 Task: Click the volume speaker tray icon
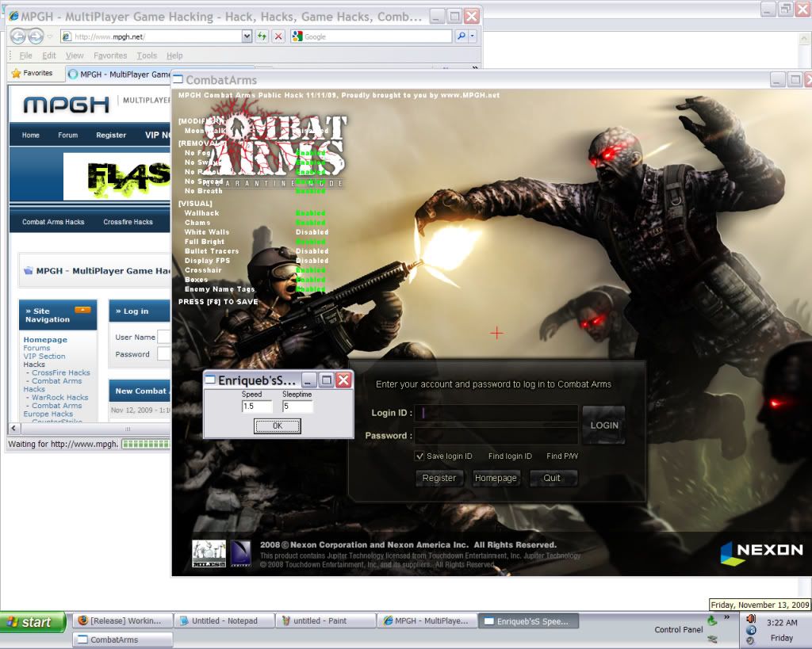point(751,618)
